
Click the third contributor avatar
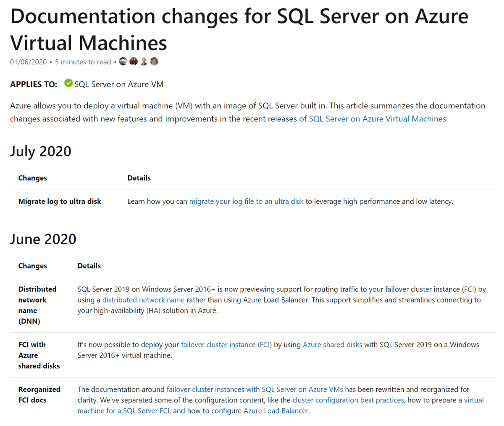tap(144, 61)
